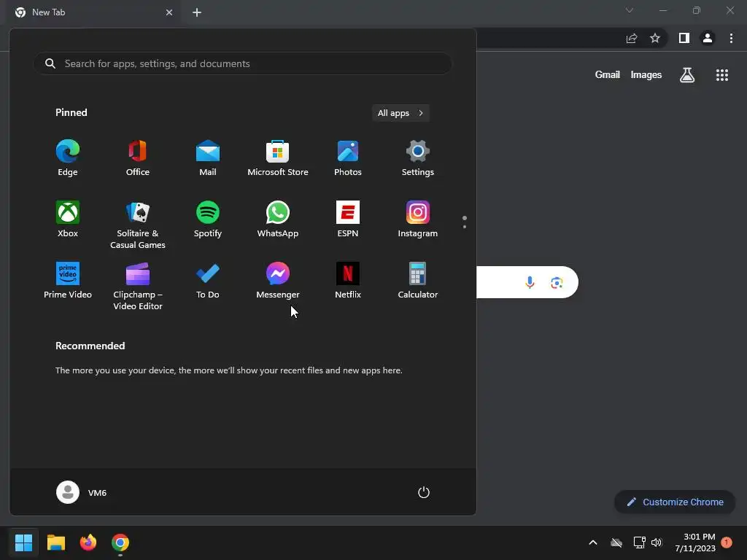Image resolution: width=747 pixels, height=560 pixels.
Task: Share this page from Chrome address bar
Action: click(x=632, y=38)
